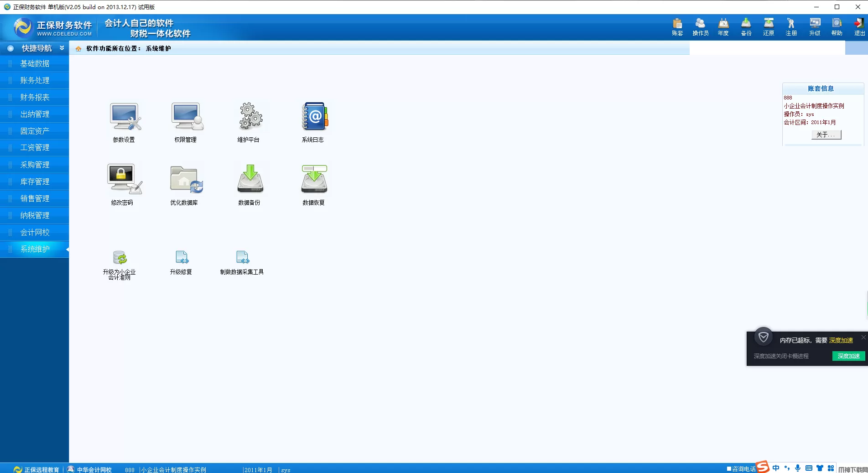Click the 操作员: sys line
This screenshot has height=473, width=868.
click(799, 114)
